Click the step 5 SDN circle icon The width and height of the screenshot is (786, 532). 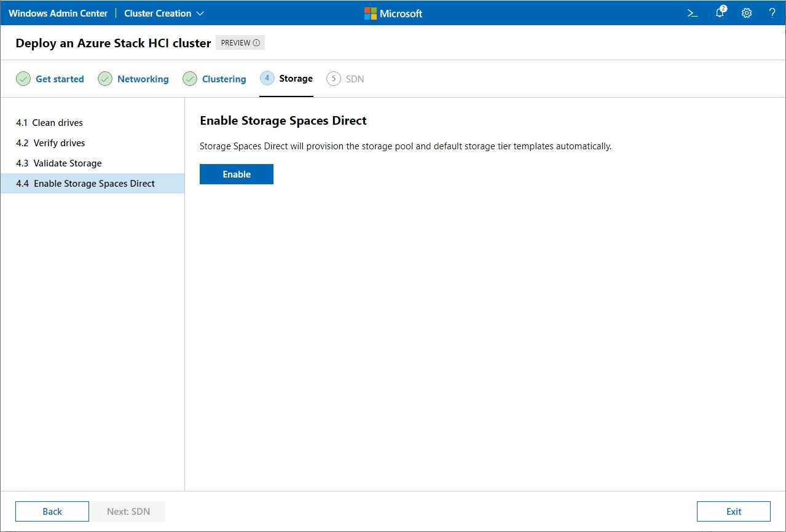[x=334, y=79]
